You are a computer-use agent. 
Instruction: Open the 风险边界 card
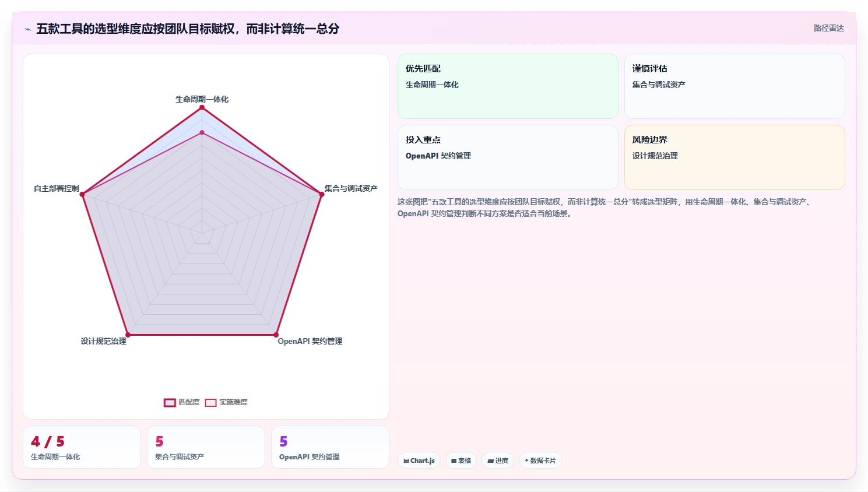(x=735, y=157)
